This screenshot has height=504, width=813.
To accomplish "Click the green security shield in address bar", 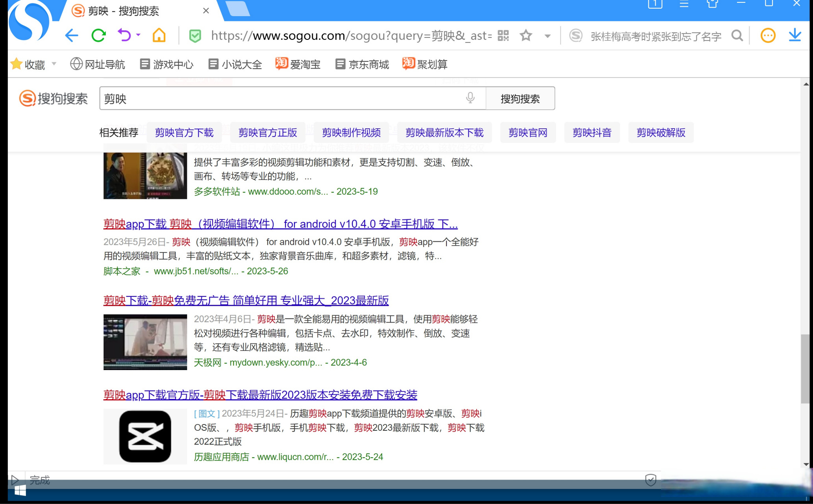I will pyautogui.click(x=195, y=36).
